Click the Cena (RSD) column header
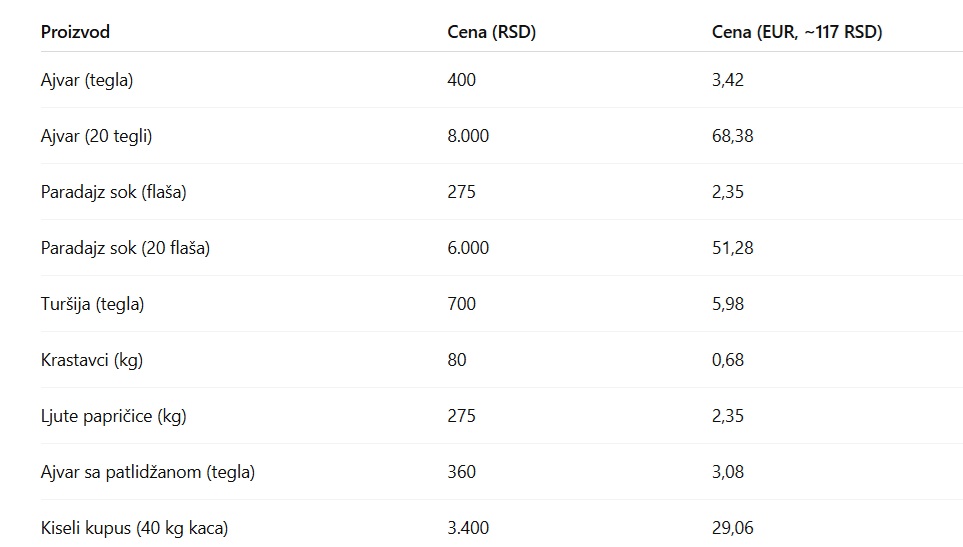This screenshot has width=963, height=547. [x=492, y=32]
